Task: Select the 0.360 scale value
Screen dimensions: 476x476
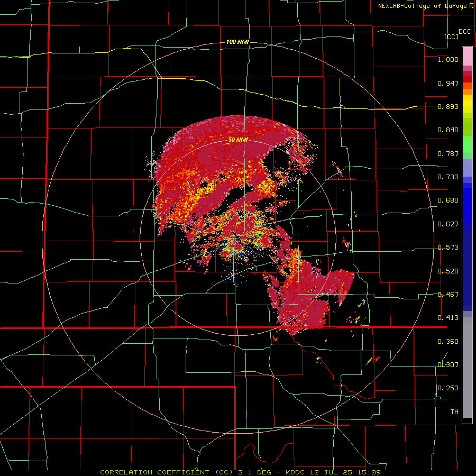Action: coord(448,342)
